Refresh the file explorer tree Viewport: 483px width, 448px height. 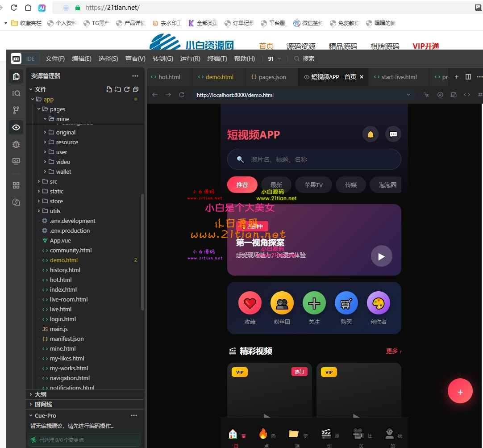[127, 89]
